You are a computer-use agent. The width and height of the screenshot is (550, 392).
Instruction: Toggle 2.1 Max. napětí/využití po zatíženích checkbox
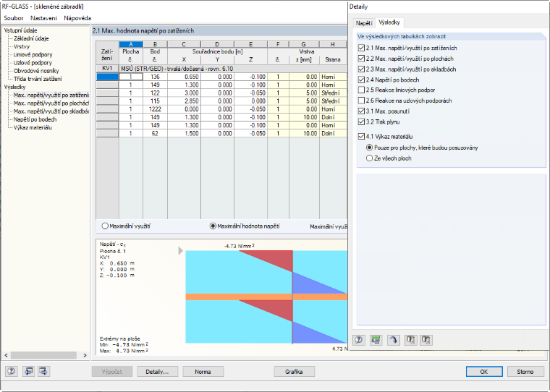coord(361,48)
